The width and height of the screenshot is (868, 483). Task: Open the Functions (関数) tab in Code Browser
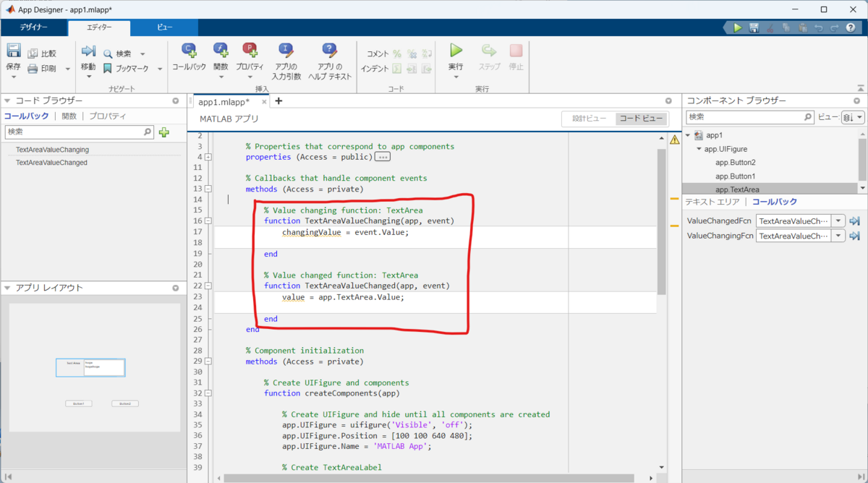pyautogui.click(x=69, y=116)
